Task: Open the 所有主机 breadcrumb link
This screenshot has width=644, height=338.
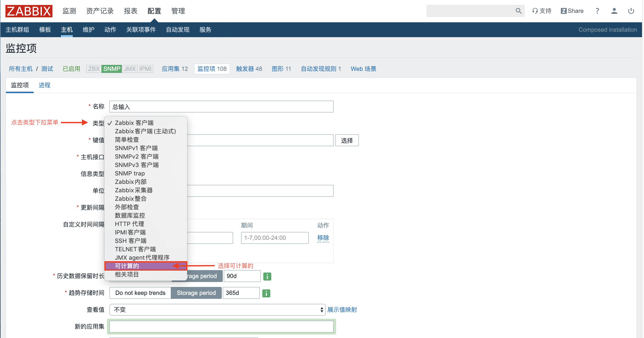Action: (21, 69)
